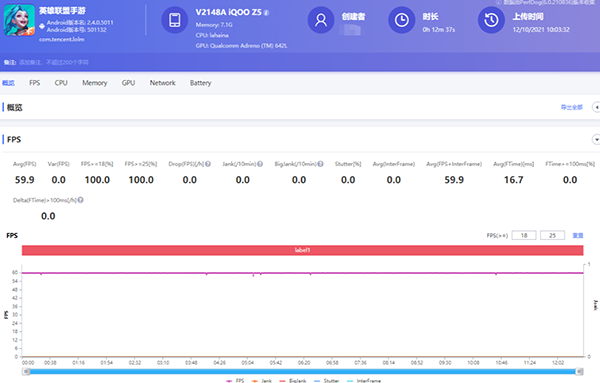
Task: Click the right handle of timeline range slider
Action: point(580,372)
